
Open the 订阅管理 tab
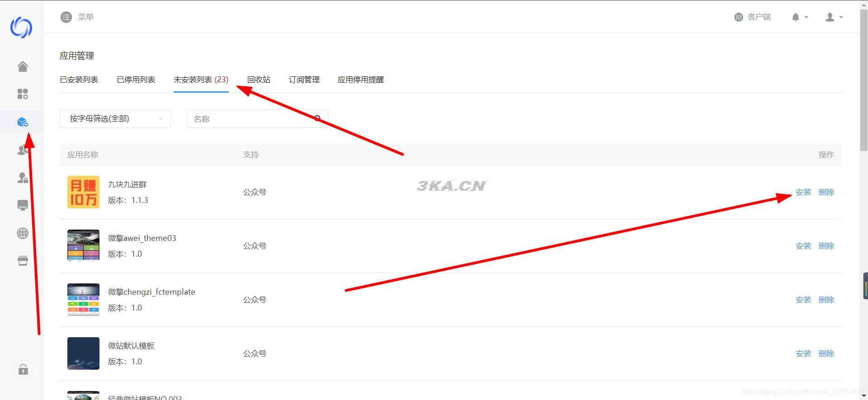304,80
